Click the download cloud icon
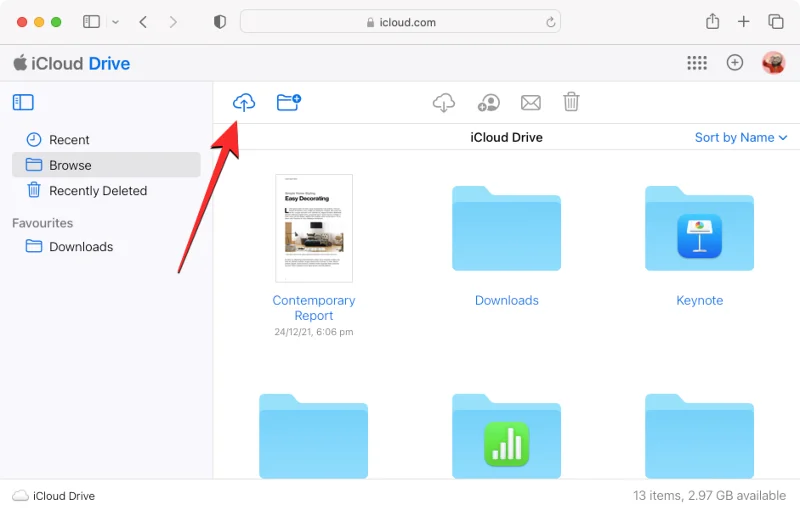This screenshot has height=510, width=800. click(x=444, y=102)
